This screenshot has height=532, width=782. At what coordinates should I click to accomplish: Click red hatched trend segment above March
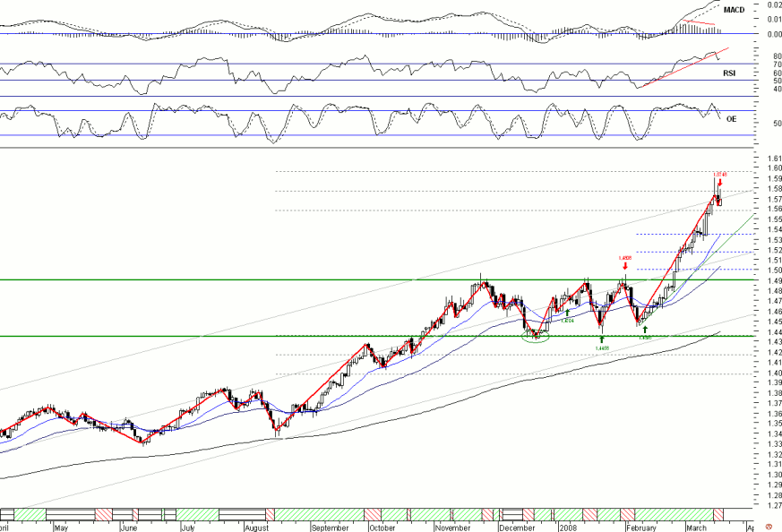[718, 515]
